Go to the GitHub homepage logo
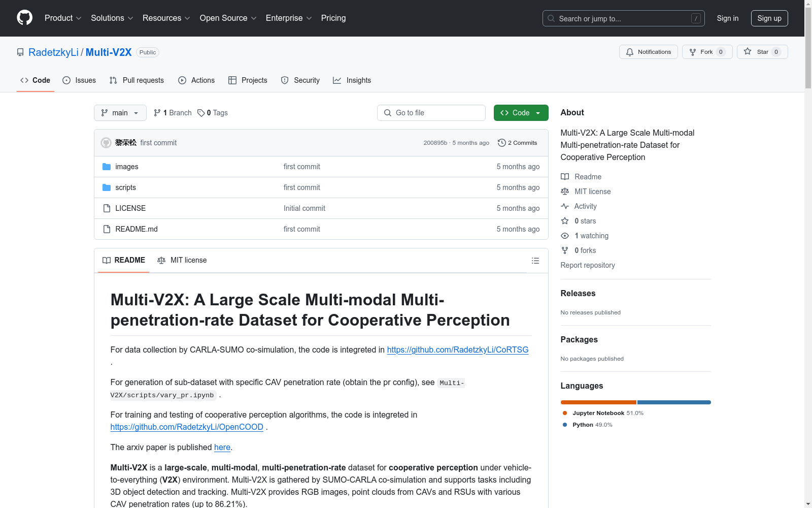 (x=24, y=18)
